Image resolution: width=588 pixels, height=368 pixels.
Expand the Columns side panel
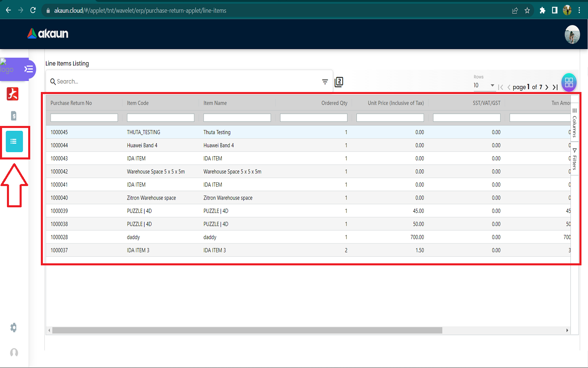coord(575,123)
